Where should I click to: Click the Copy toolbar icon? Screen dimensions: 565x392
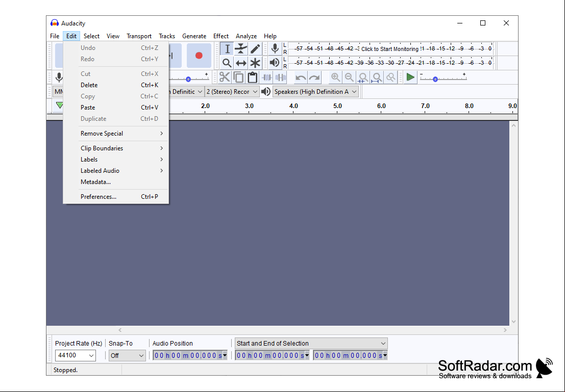coord(238,77)
